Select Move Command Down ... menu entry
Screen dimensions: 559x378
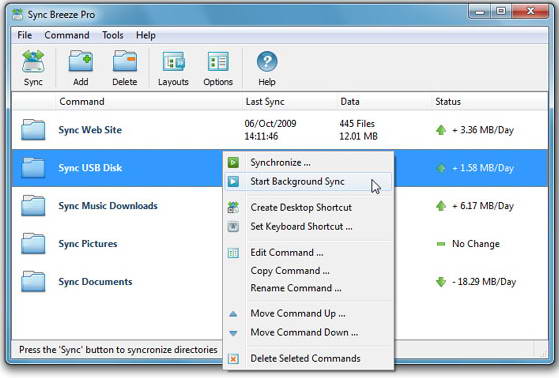[309, 333]
